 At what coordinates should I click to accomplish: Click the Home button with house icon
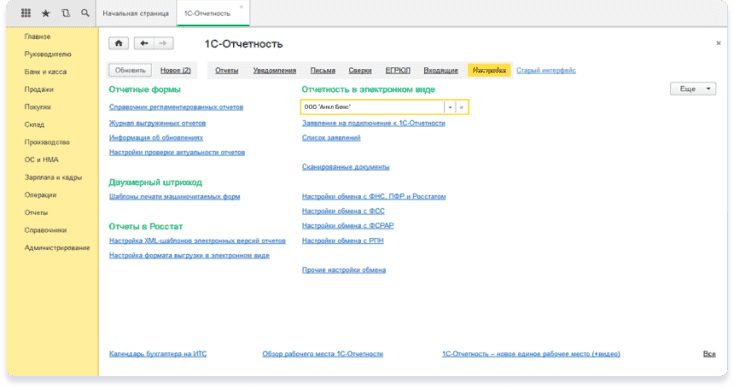click(x=118, y=43)
